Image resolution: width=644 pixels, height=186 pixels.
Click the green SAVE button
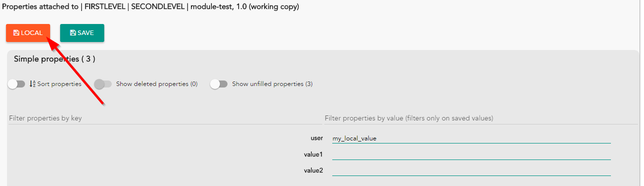click(x=82, y=33)
